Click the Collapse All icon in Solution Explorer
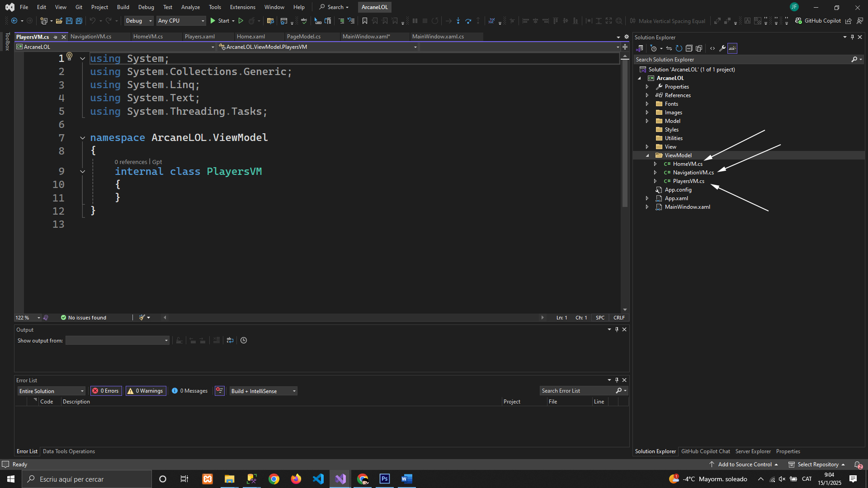This screenshot has width=868, height=488. [x=689, y=48]
